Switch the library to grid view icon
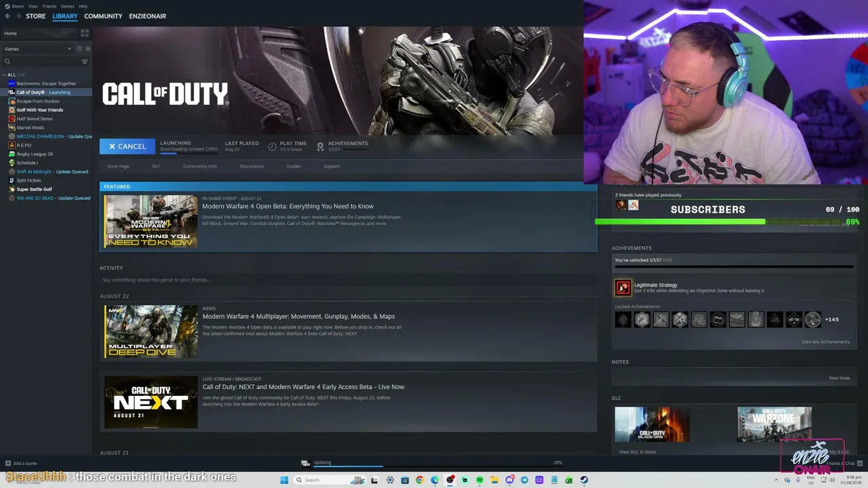The image size is (868, 488). (x=85, y=33)
